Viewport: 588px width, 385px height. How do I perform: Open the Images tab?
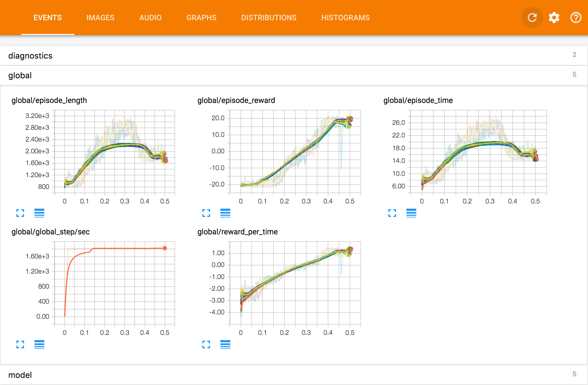click(x=100, y=18)
